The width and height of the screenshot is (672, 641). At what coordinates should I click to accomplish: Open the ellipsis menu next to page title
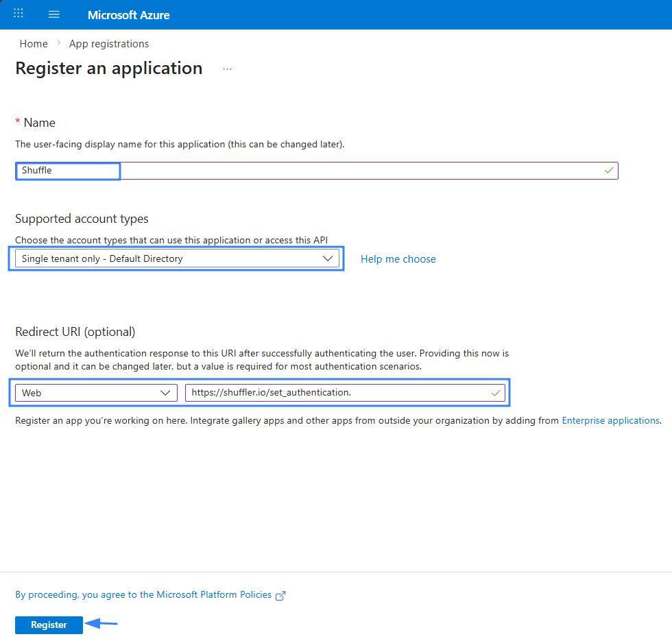[227, 69]
